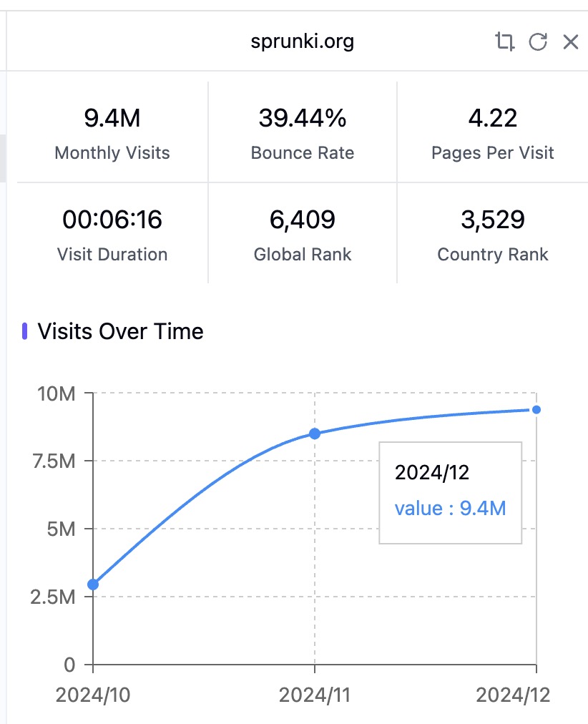The height and width of the screenshot is (724, 588).
Task: Click the Visits Over Time heading
Action: tap(120, 331)
